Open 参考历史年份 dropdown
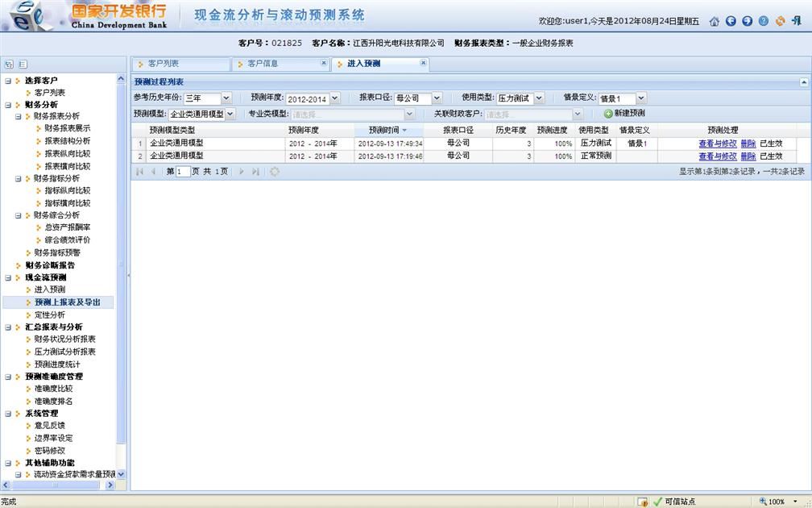This screenshot has height=508, width=812. [226, 98]
